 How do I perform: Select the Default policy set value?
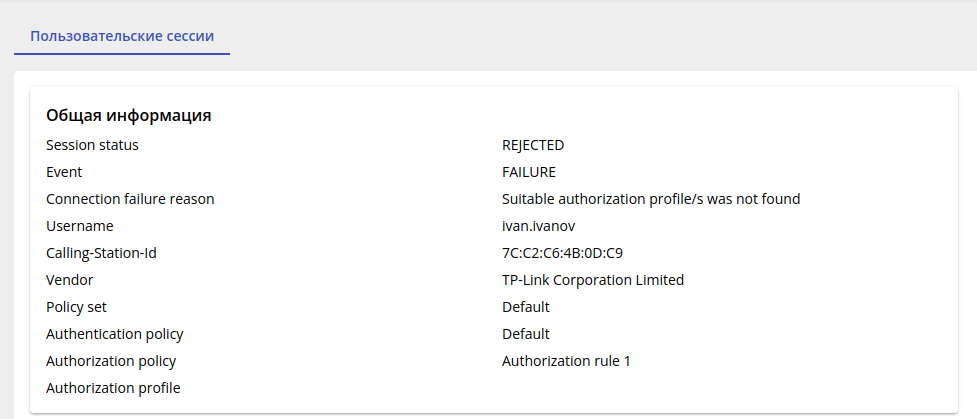pyautogui.click(x=526, y=307)
